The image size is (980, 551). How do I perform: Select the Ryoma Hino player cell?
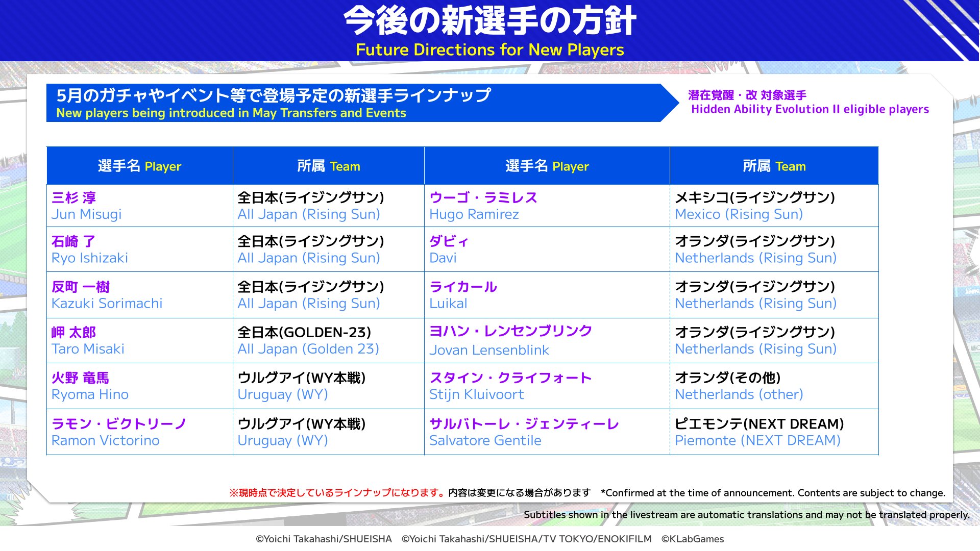(139, 386)
